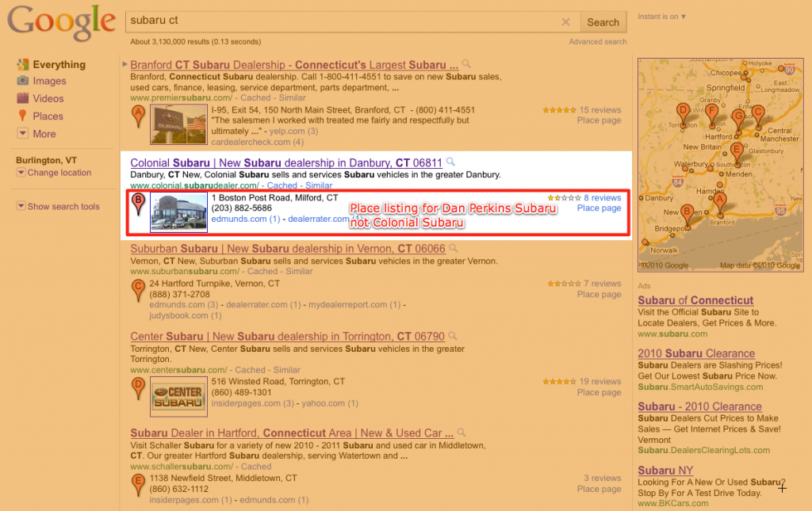Open edmunds.com (1) link under Milford
This screenshot has height=511, width=812.
[246, 219]
